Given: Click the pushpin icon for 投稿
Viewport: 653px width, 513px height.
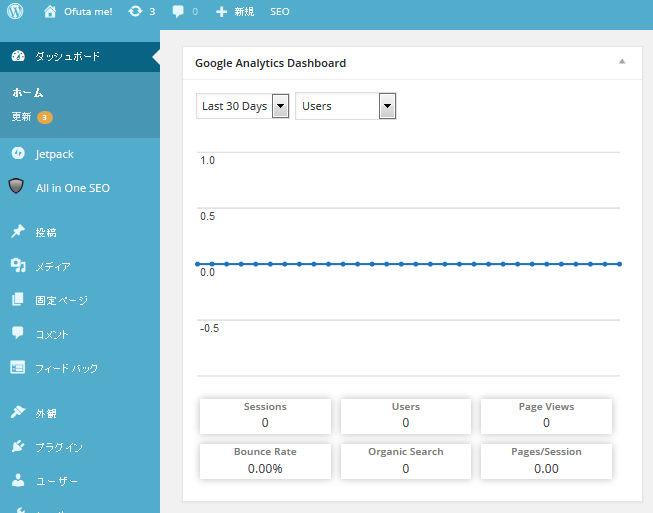Looking at the screenshot, I should pyautogui.click(x=18, y=231).
